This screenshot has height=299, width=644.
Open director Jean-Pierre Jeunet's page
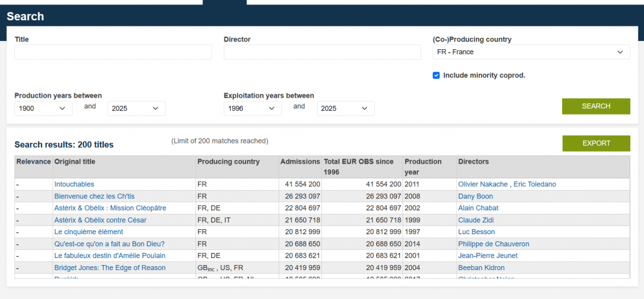coord(487,256)
